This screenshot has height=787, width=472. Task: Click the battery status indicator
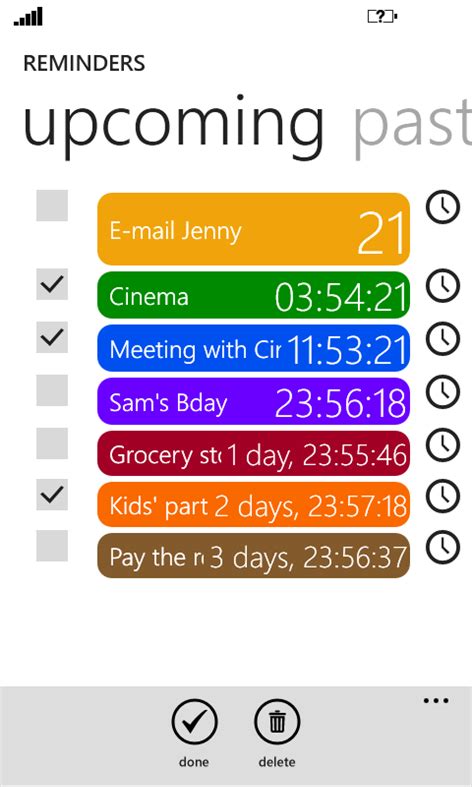pyautogui.click(x=383, y=17)
